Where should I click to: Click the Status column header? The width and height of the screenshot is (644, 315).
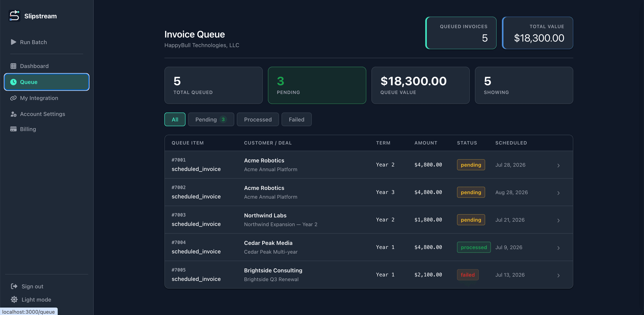(x=467, y=143)
